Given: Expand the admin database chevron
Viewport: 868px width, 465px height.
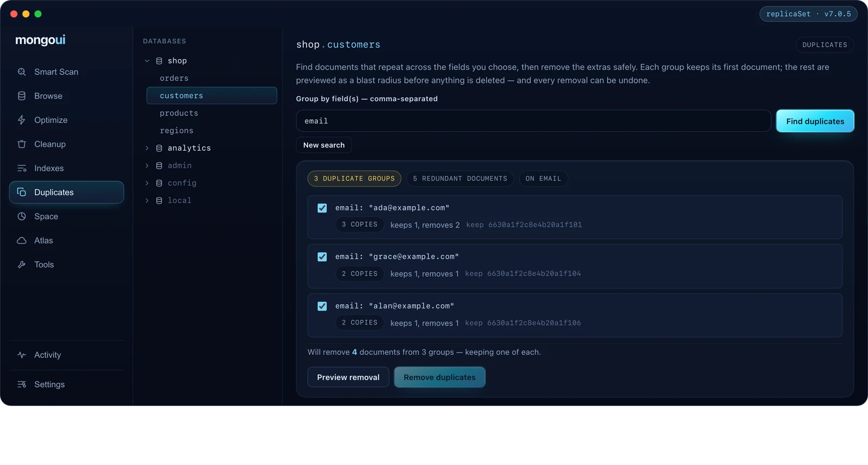Looking at the screenshot, I should [147, 165].
